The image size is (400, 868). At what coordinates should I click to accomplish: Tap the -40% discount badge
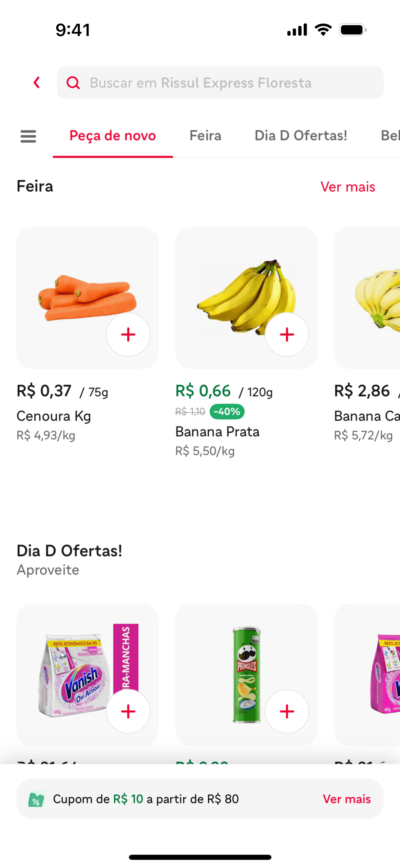(227, 412)
